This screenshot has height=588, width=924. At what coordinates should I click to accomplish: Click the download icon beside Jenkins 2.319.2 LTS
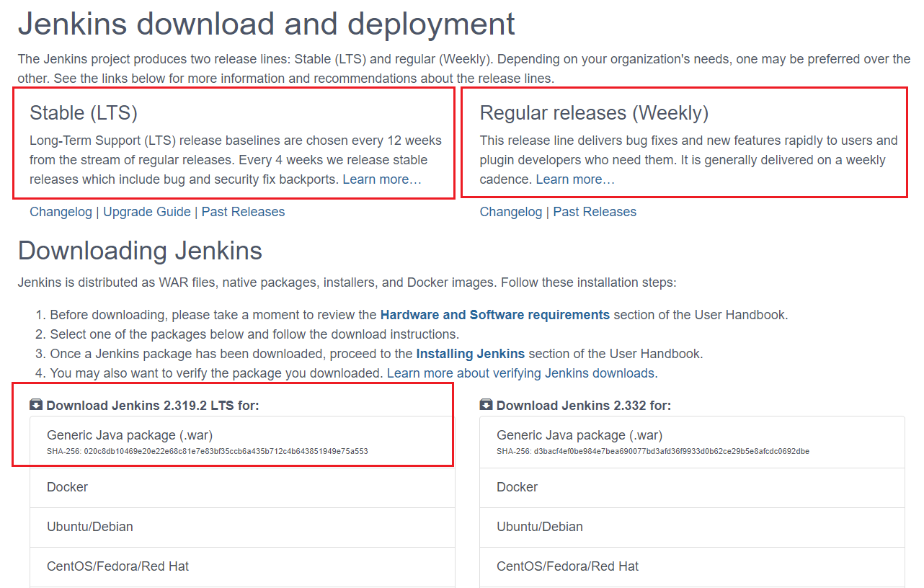[36, 405]
